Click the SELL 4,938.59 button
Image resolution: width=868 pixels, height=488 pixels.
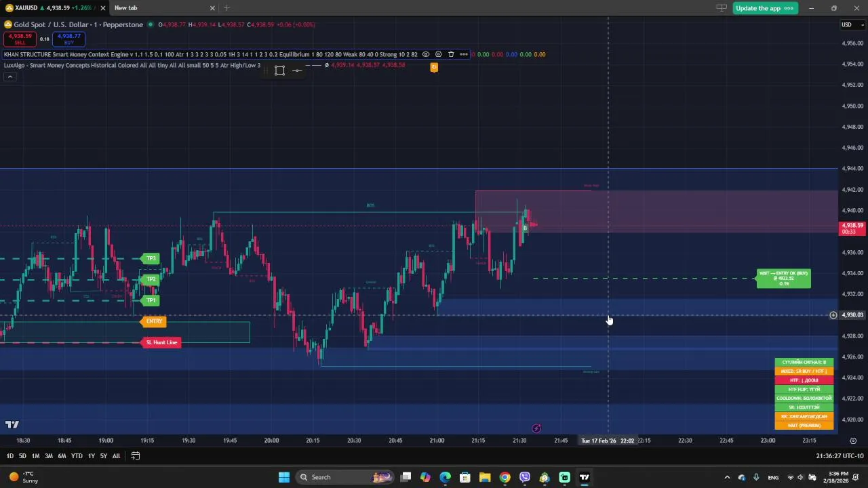tap(20, 39)
